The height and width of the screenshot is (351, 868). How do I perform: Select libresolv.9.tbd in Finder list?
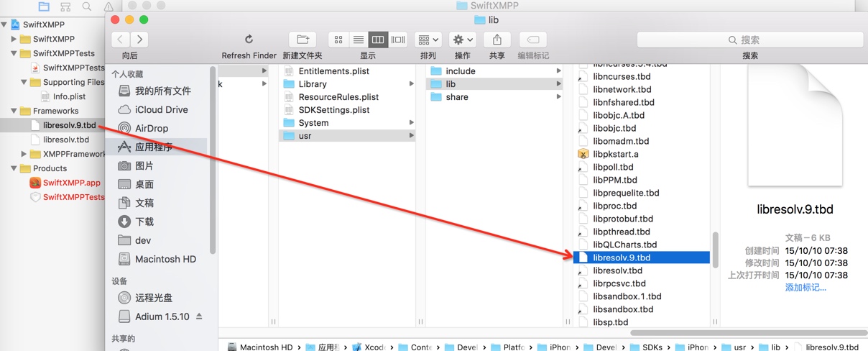click(642, 257)
